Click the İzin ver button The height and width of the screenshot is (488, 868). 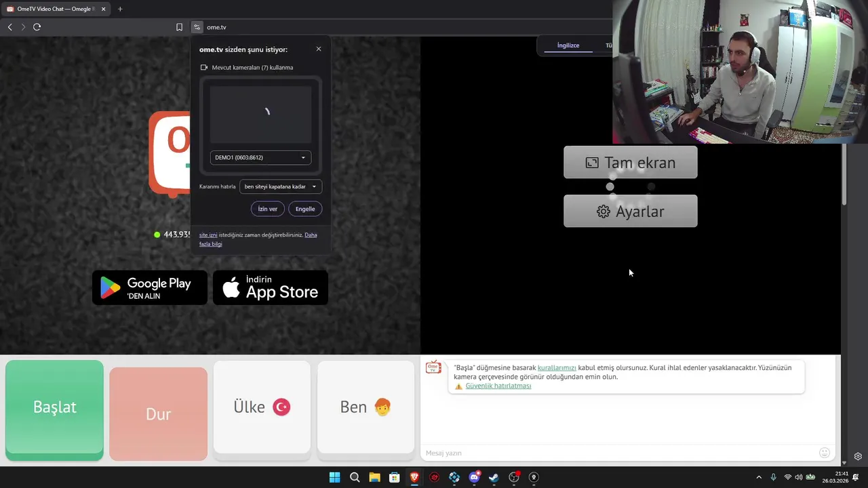pyautogui.click(x=267, y=209)
